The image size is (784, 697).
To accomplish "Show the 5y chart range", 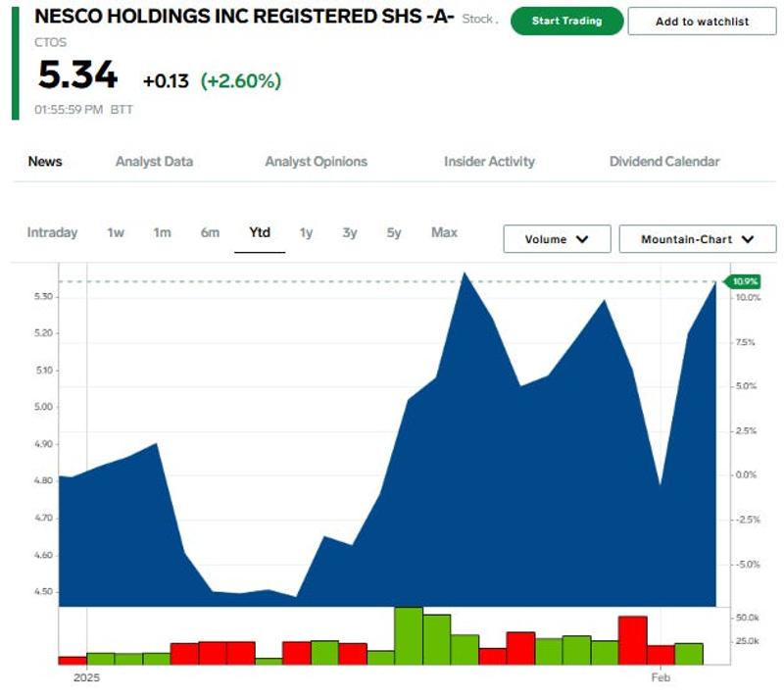I will [x=394, y=232].
